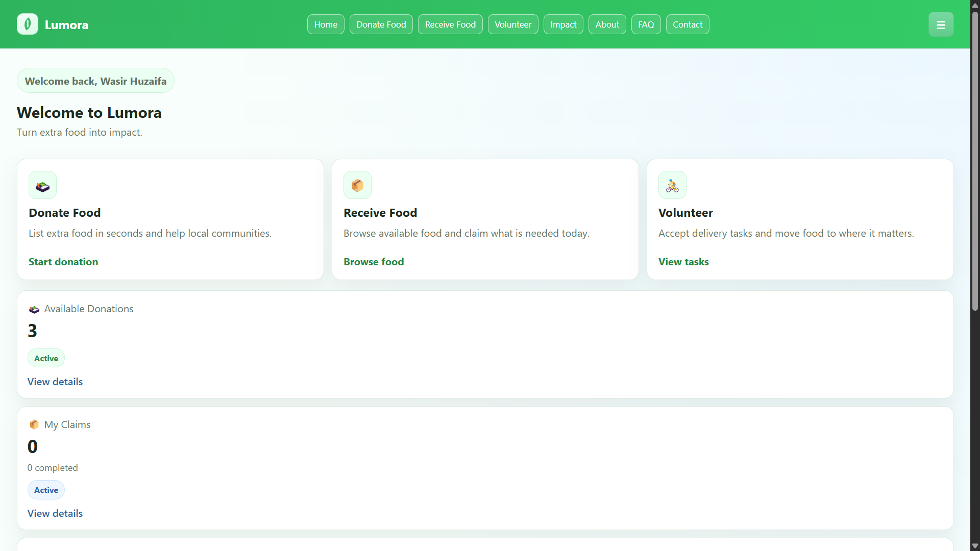
Task: Open the hamburger menu button
Action: coord(941,24)
